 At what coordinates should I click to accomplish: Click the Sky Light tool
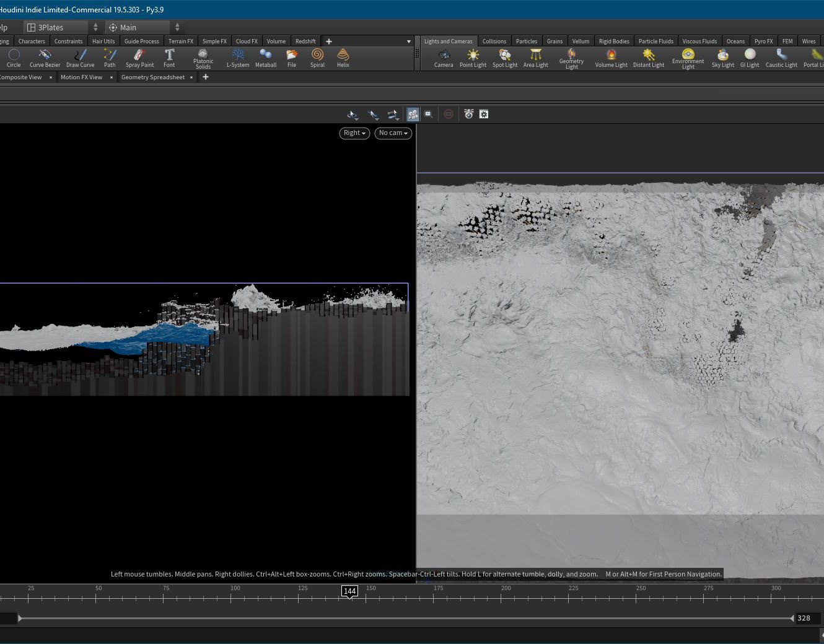[x=722, y=58]
